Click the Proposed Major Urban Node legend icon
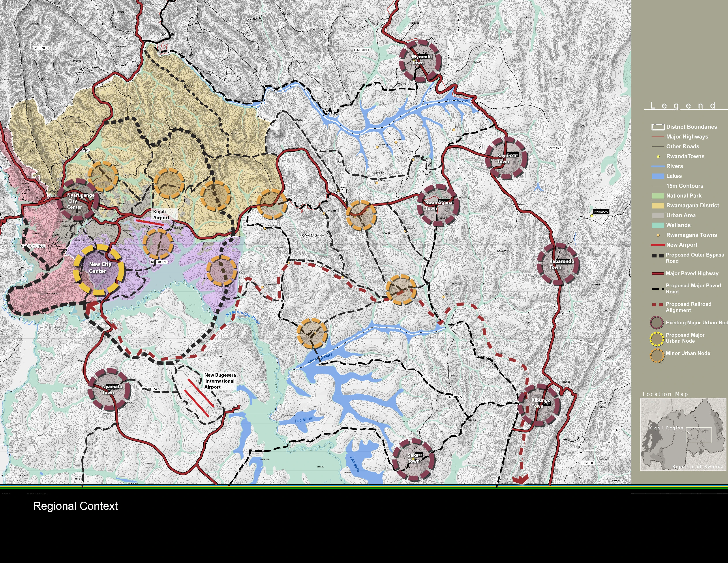Image resolution: width=728 pixels, height=563 pixels. click(x=657, y=338)
